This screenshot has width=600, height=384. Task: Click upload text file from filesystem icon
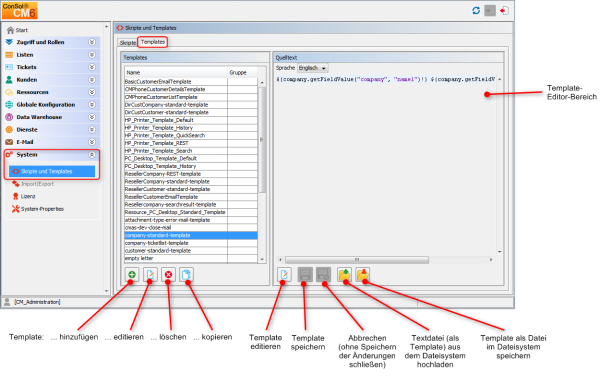[344, 274]
